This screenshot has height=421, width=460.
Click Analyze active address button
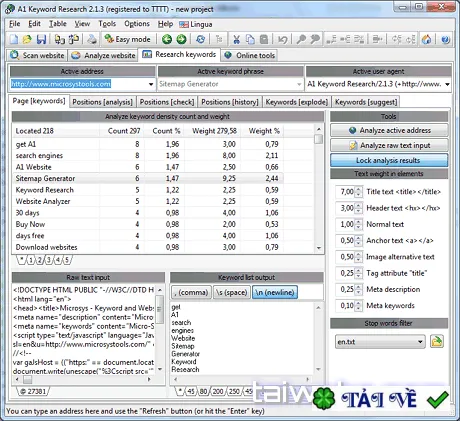pyautogui.click(x=389, y=130)
